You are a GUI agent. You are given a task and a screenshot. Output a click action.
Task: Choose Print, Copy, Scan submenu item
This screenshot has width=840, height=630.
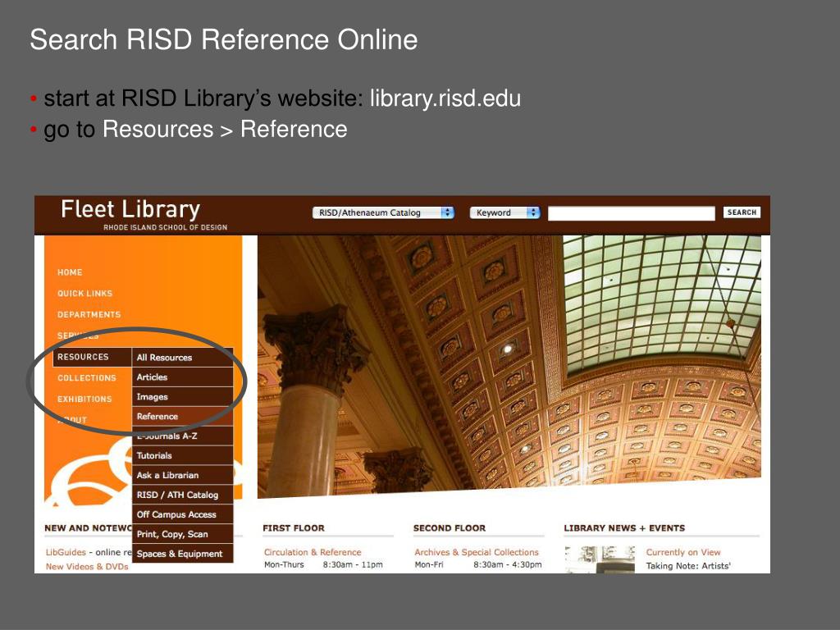(x=182, y=534)
